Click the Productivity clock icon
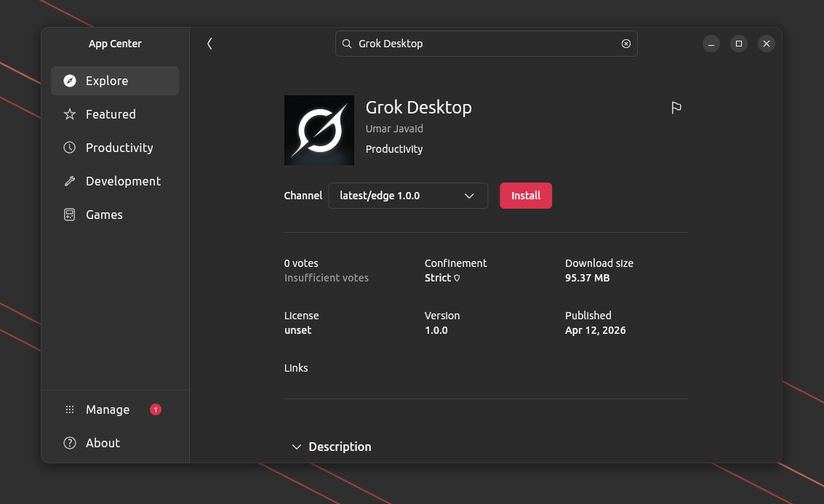This screenshot has width=824, height=504. pyautogui.click(x=70, y=148)
